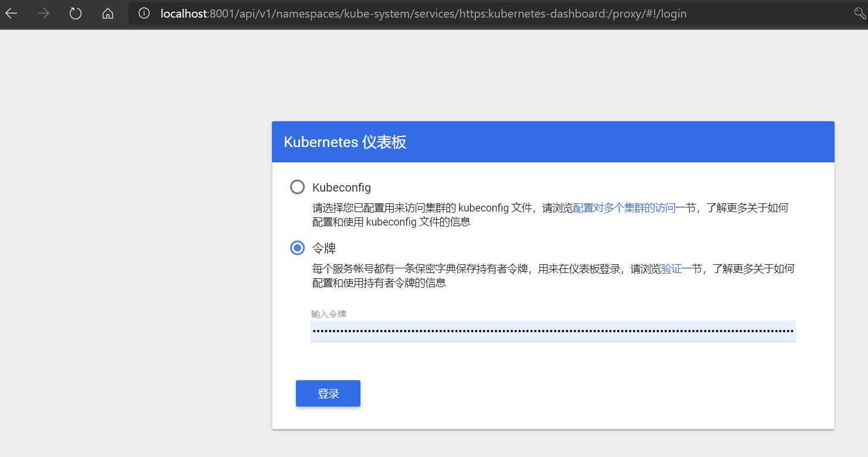Click the 输入令牌 field label
Image resolution: width=868 pixels, height=457 pixels.
coord(329,314)
